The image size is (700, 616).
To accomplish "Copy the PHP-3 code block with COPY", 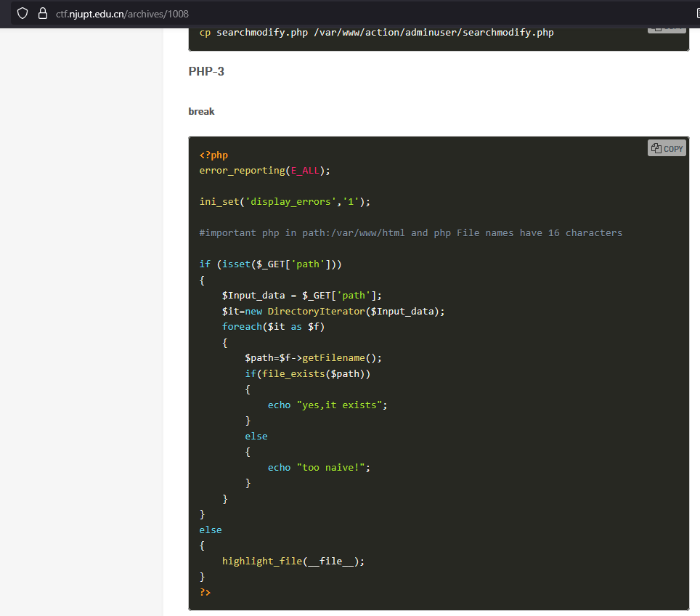I will [667, 148].
